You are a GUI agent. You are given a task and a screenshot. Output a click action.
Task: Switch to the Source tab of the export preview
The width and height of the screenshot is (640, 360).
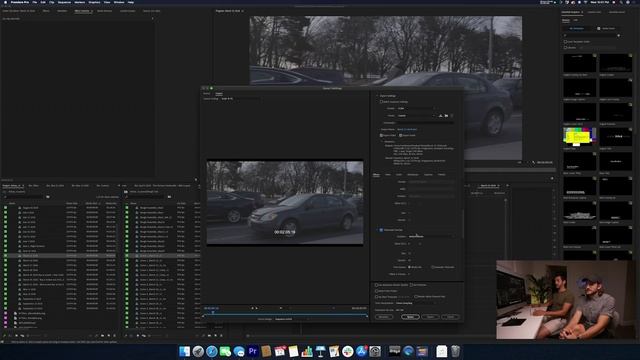tap(207, 93)
